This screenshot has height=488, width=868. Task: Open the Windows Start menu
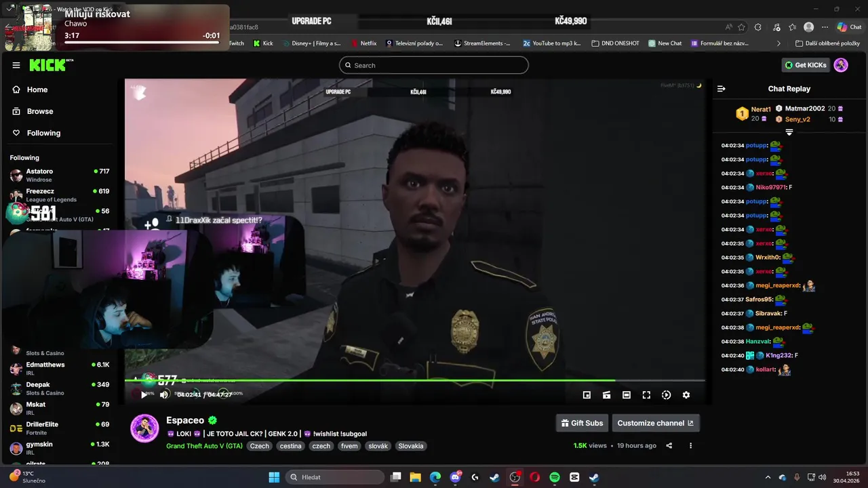(274, 477)
